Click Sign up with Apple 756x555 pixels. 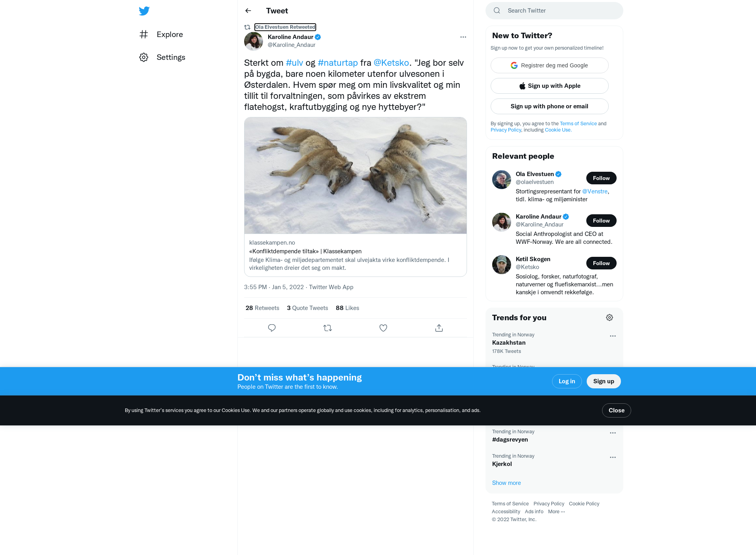point(550,86)
